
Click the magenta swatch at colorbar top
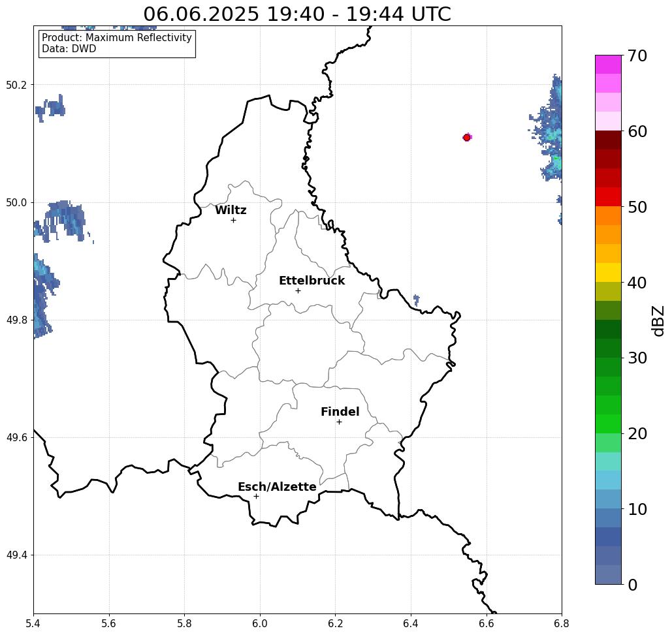pyautogui.click(x=608, y=65)
